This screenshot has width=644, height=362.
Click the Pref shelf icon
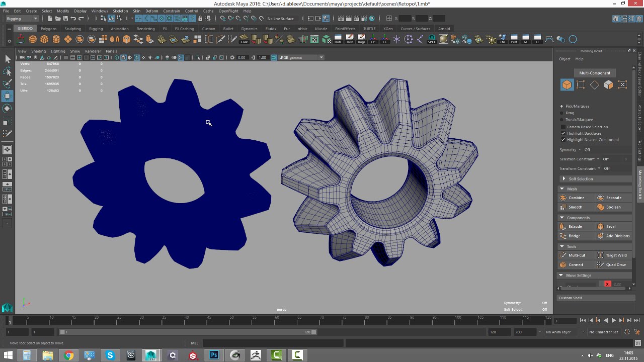(514, 39)
